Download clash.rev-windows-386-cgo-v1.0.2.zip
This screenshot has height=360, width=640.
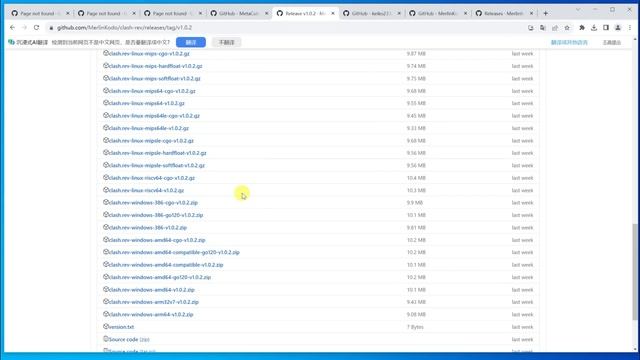(153, 202)
